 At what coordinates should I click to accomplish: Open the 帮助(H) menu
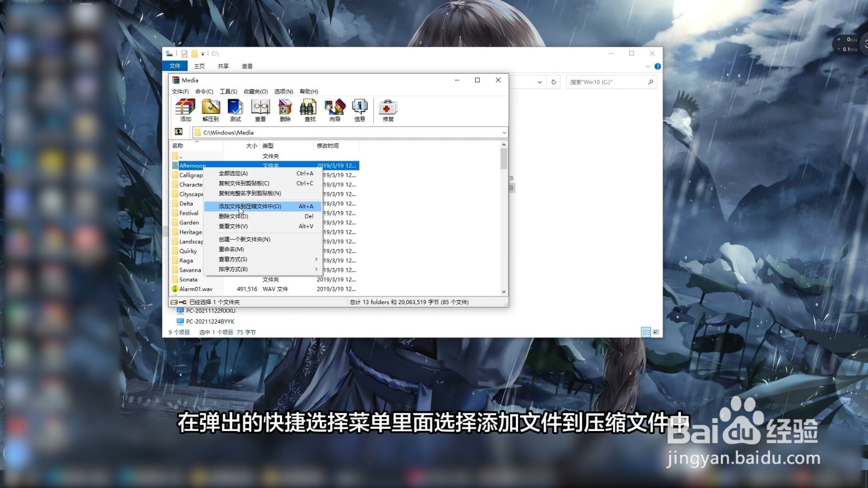click(309, 92)
